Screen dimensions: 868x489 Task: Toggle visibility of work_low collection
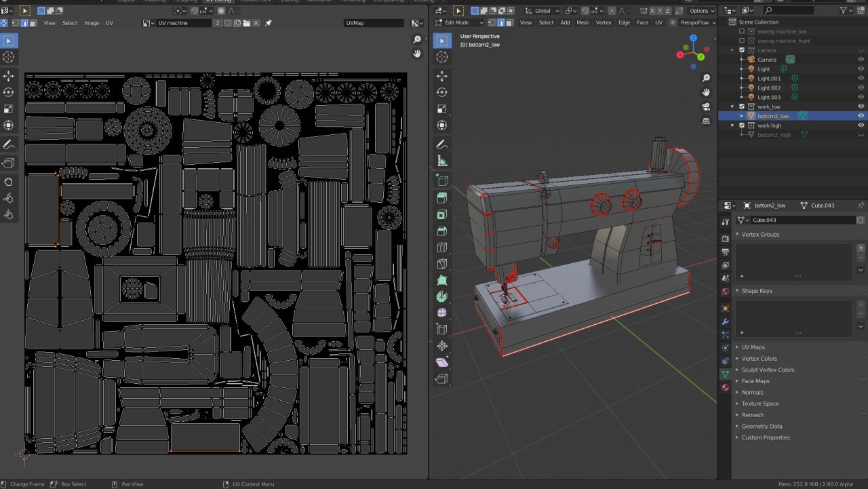pyautogui.click(x=861, y=106)
